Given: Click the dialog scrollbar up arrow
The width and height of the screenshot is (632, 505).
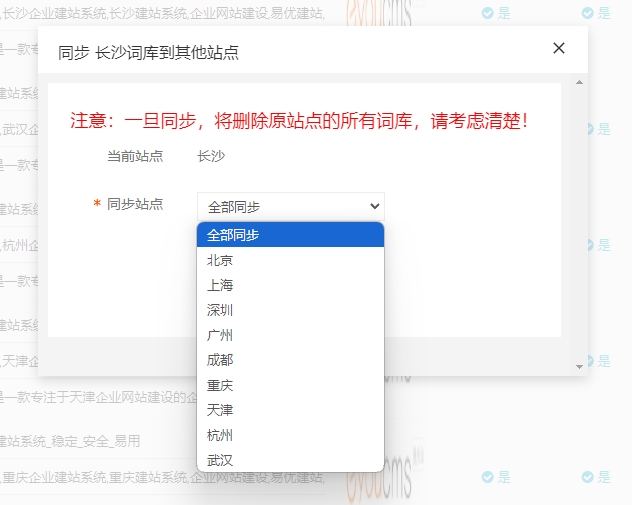Looking at the screenshot, I should pos(579,79).
